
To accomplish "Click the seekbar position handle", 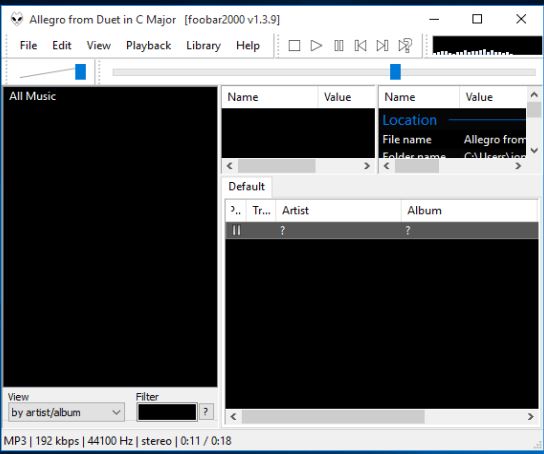I will (x=395, y=72).
